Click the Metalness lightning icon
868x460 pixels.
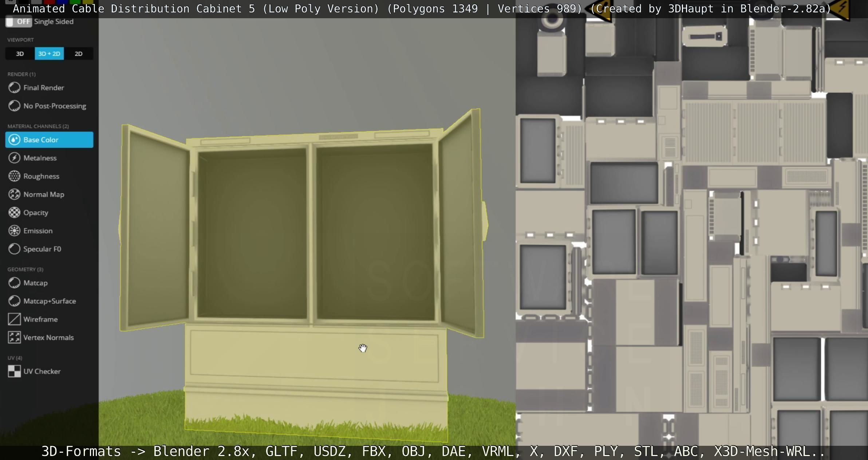point(14,158)
